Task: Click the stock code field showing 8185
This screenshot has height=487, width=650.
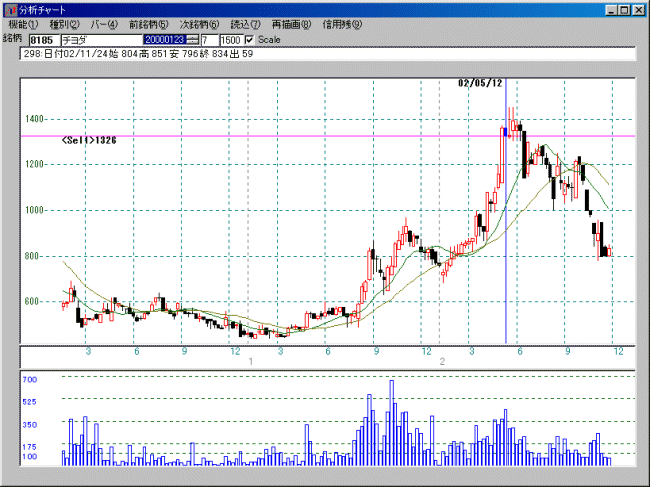Action: point(44,40)
